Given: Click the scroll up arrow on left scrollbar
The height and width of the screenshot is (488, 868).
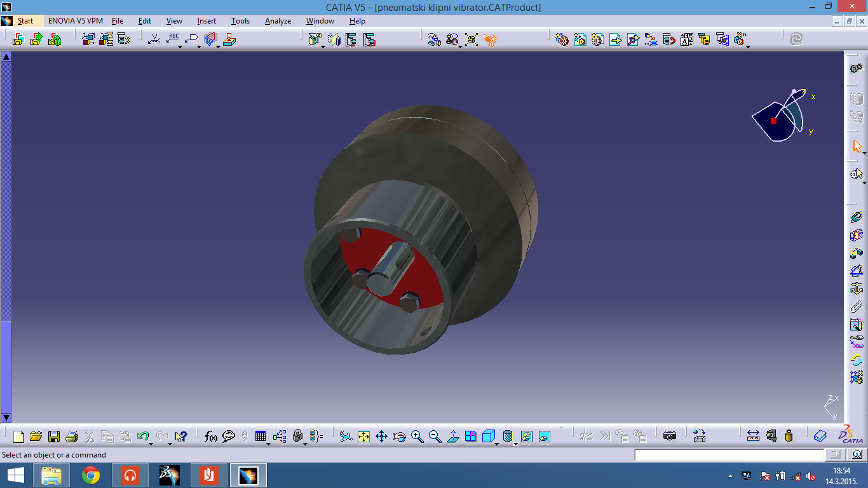Looking at the screenshot, I should pos(6,56).
